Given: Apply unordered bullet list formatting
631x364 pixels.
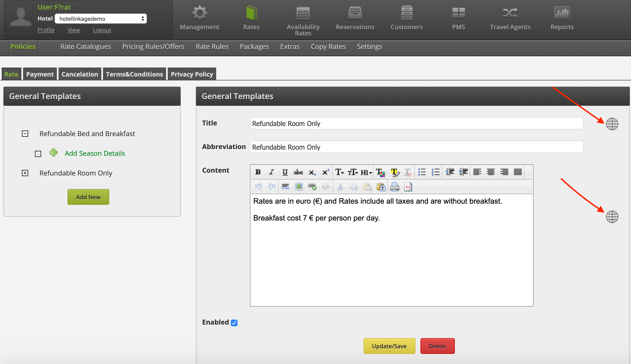Looking at the screenshot, I should click(422, 172).
